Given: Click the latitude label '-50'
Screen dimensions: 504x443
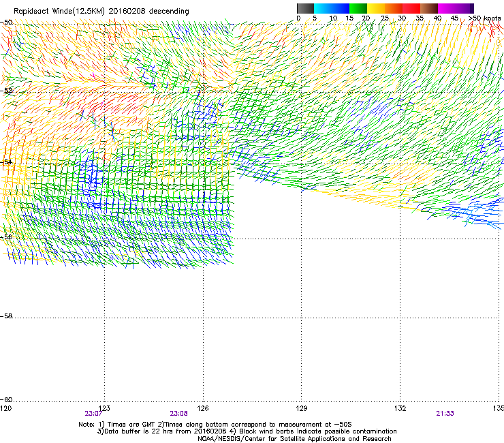Looking at the screenshot, I should click(x=6, y=22).
